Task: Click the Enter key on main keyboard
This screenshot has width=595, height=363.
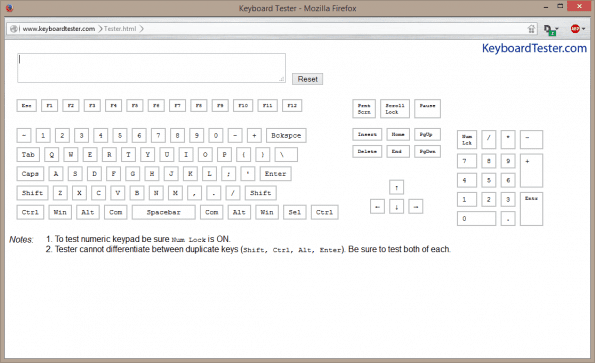Action: 275,174
